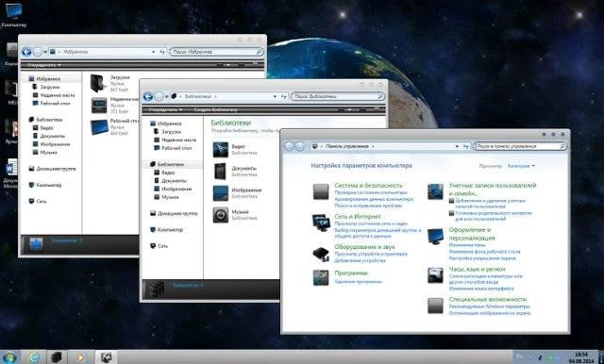This screenshot has height=364, width=604.
Task: Open the Word document on the desktop
Action: pos(10,174)
